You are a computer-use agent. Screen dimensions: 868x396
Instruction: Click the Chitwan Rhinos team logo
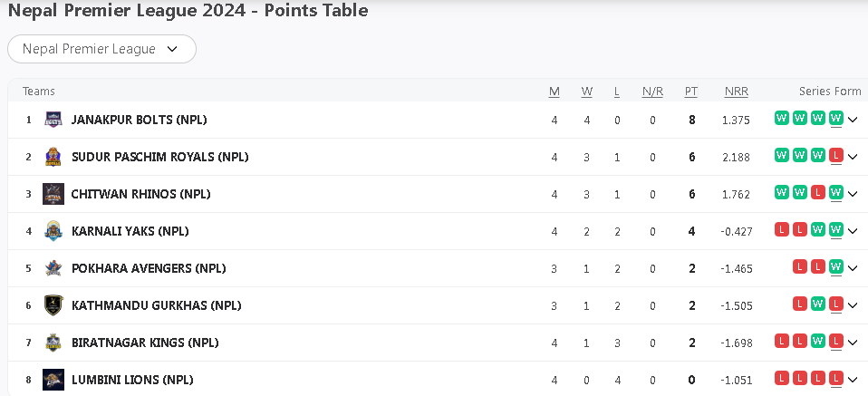coord(53,194)
